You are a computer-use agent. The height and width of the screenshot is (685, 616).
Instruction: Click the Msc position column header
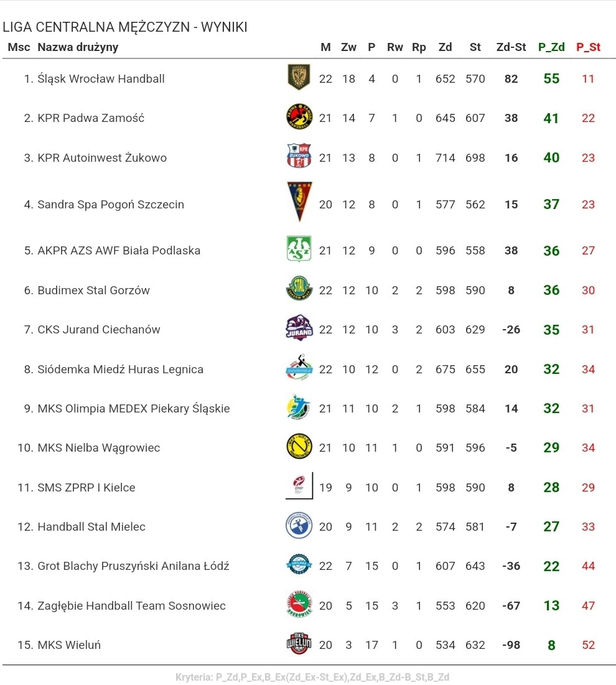[x=19, y=47]
